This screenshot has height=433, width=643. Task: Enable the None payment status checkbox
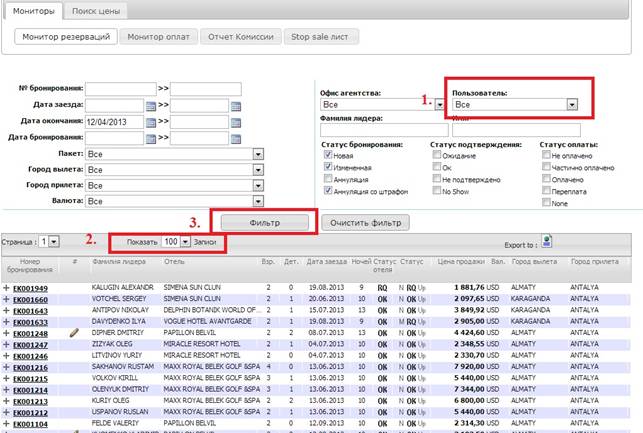[546, 202]
